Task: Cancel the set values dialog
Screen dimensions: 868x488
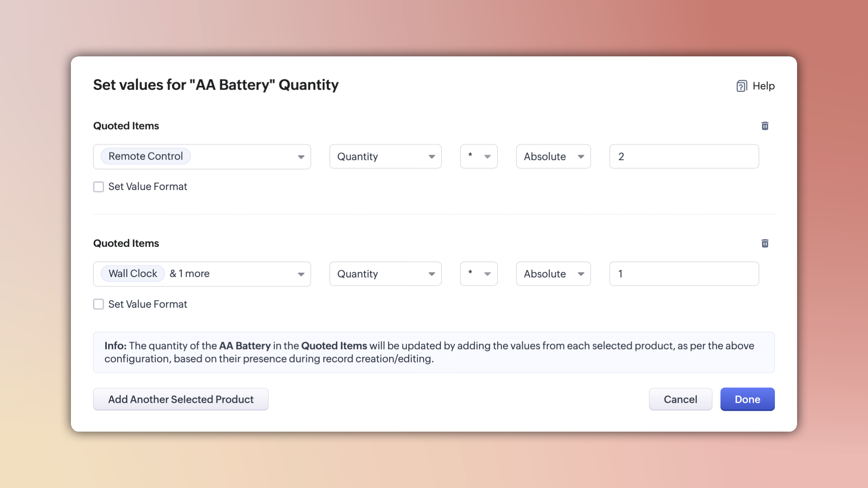Action: coord(680,399)
